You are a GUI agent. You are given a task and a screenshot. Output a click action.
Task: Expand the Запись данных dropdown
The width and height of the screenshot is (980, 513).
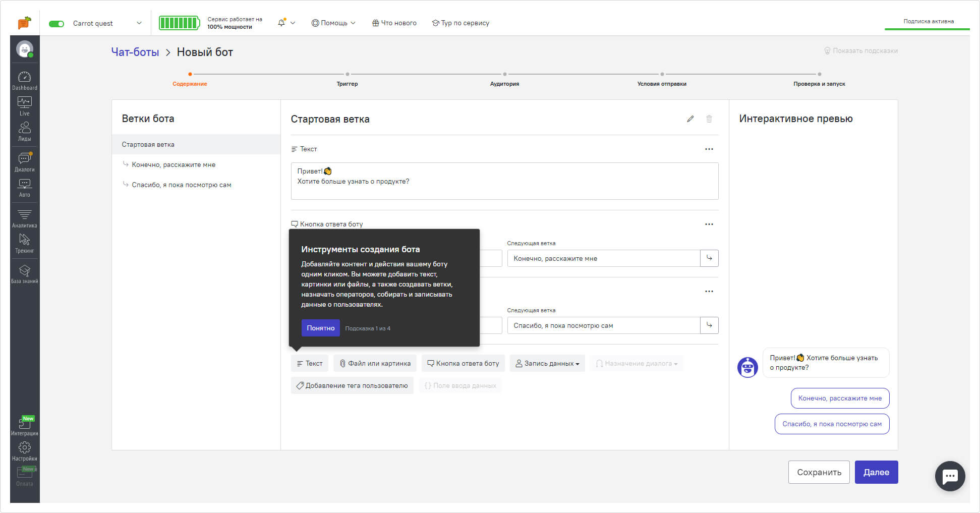pyautogui.click(x=547, y=363)
